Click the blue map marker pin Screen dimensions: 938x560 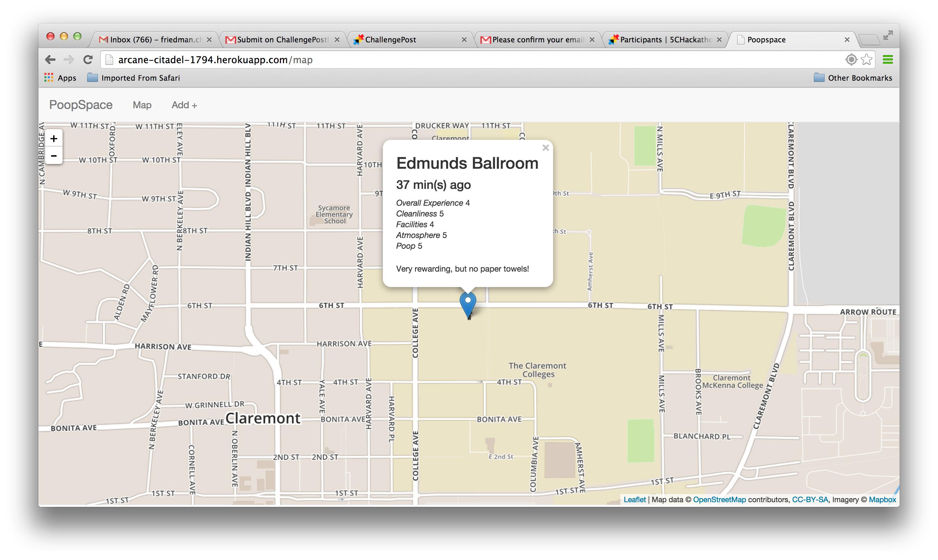[x=468, y=304]
